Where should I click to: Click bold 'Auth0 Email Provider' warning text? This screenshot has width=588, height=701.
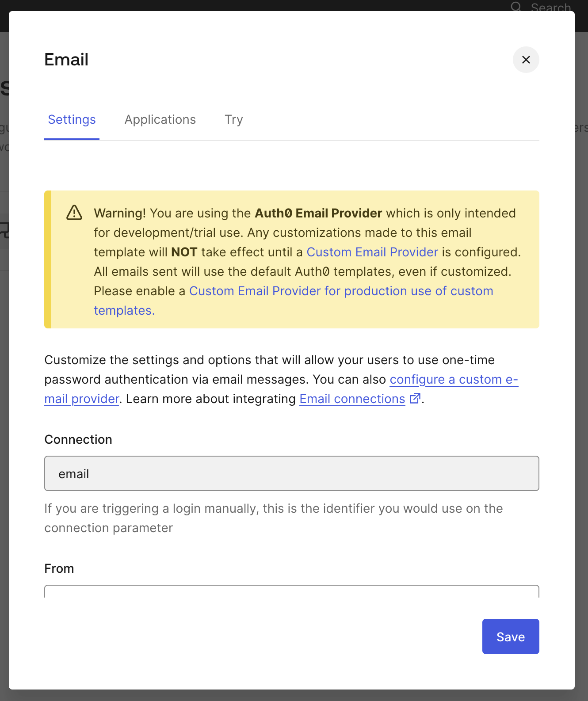pyautogui.click(x=318, y=213)
